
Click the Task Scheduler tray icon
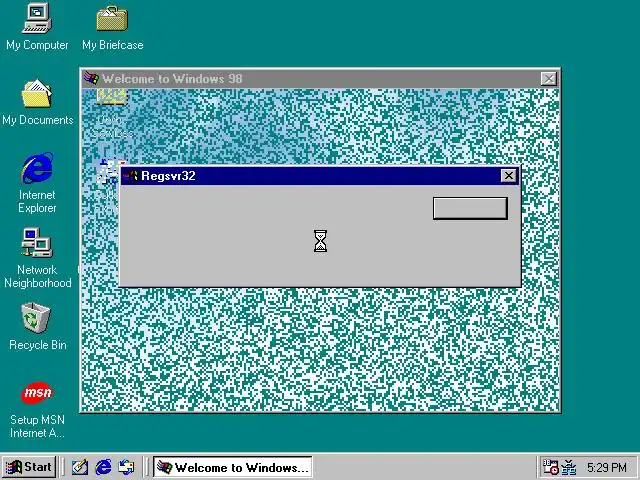click(x=550, y=467)
